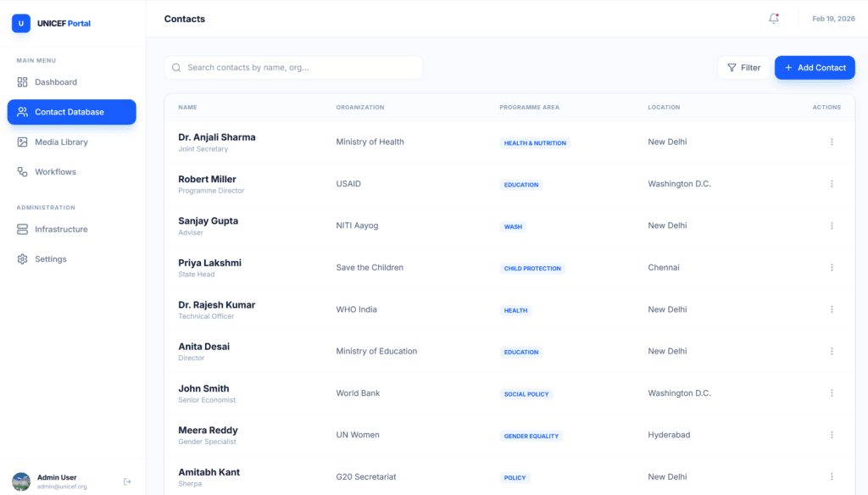Open Settings from sidebar
868x495 pixels.
pos(51,259)
